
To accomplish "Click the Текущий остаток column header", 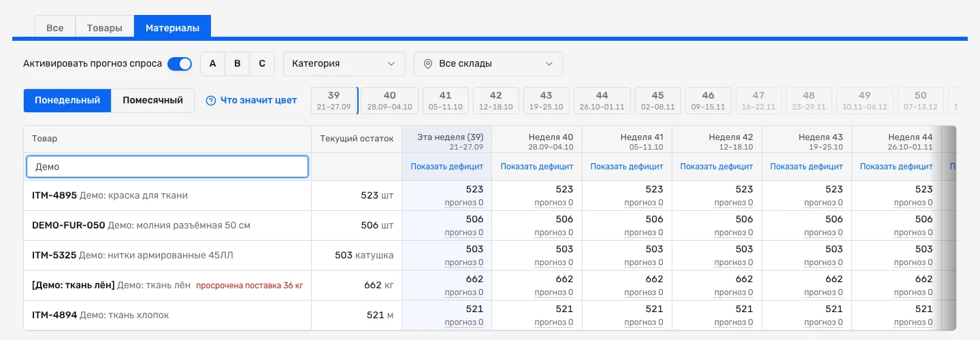I will pos(357,139).
